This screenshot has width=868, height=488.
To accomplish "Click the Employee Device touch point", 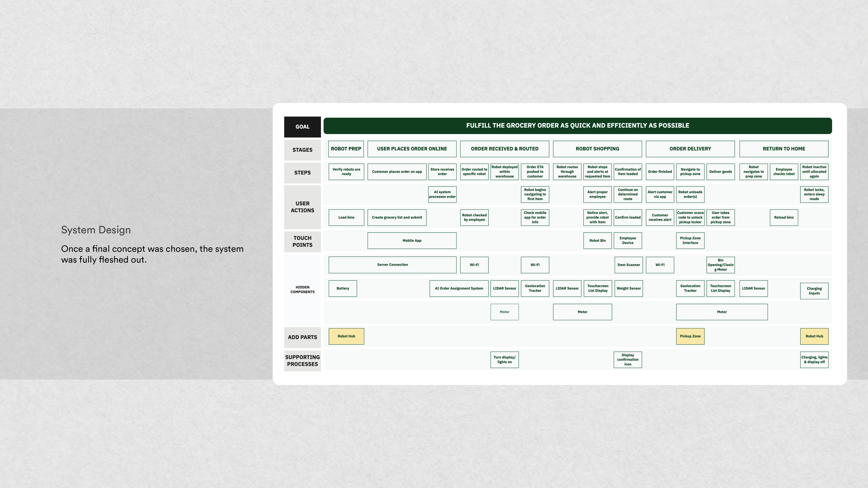I will pyautogui.click(x=627, y=240).
